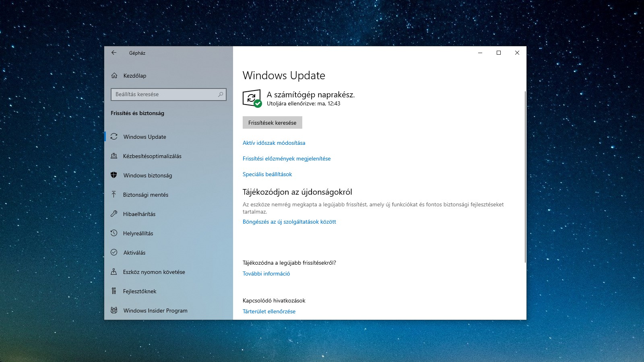Click the Fejlesztőknek tools icon
644x362 pixels.
point(114,291)
